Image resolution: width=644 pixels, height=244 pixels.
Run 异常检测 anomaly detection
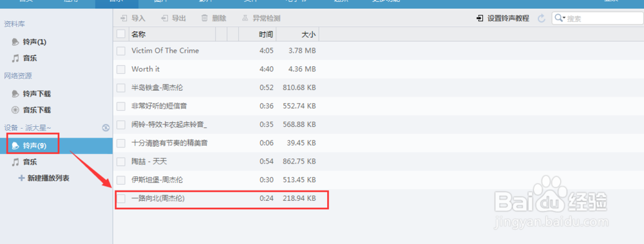(x=261, y=18)
